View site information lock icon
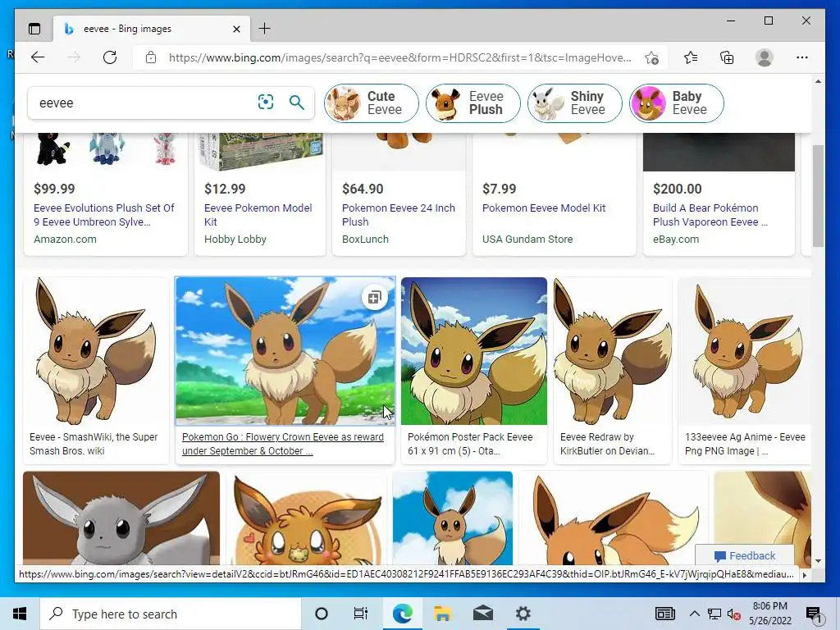Screen dimensions: 840x630 coord(151,57)
